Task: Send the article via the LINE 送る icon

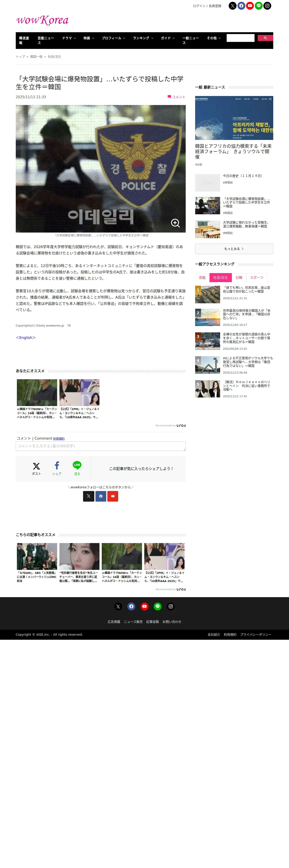Action: point(77,469)
